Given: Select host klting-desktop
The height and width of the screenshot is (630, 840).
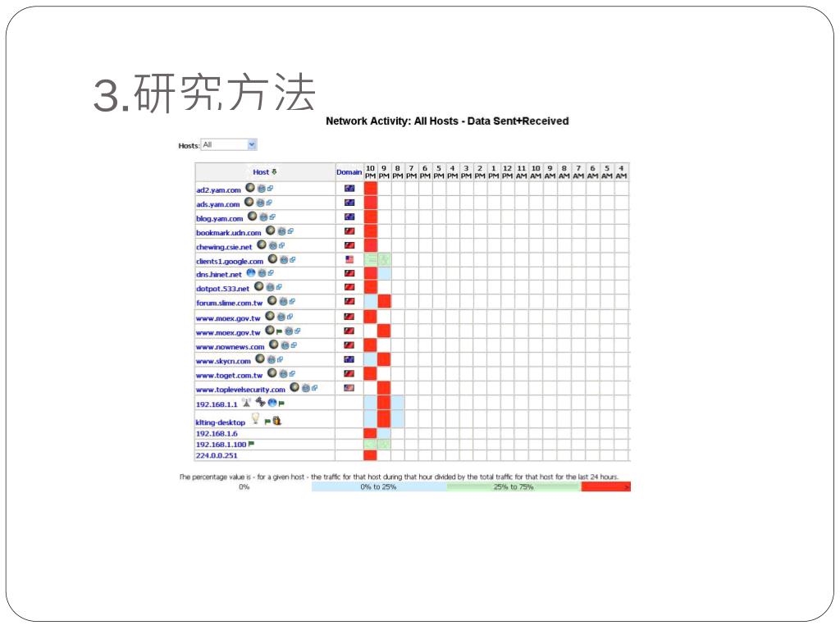Looking at the screenshot, I should click(x=221, y=422).
